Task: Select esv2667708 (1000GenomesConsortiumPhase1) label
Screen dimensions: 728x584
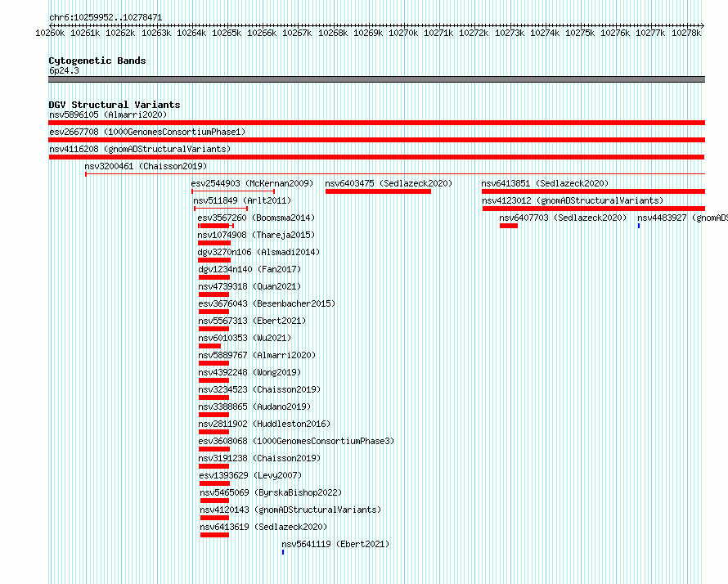Action: (x=147, y=132)
